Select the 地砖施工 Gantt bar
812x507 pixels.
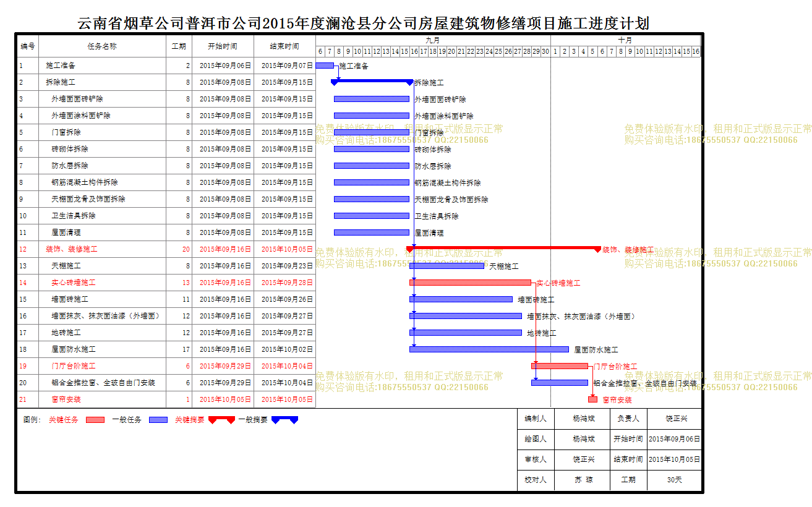[466, 332]
